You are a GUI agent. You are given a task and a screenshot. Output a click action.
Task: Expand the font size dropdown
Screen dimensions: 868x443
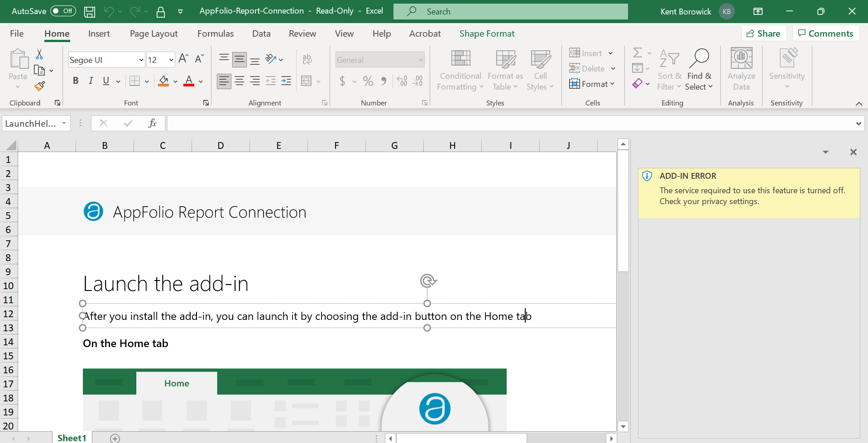[171, 60]
